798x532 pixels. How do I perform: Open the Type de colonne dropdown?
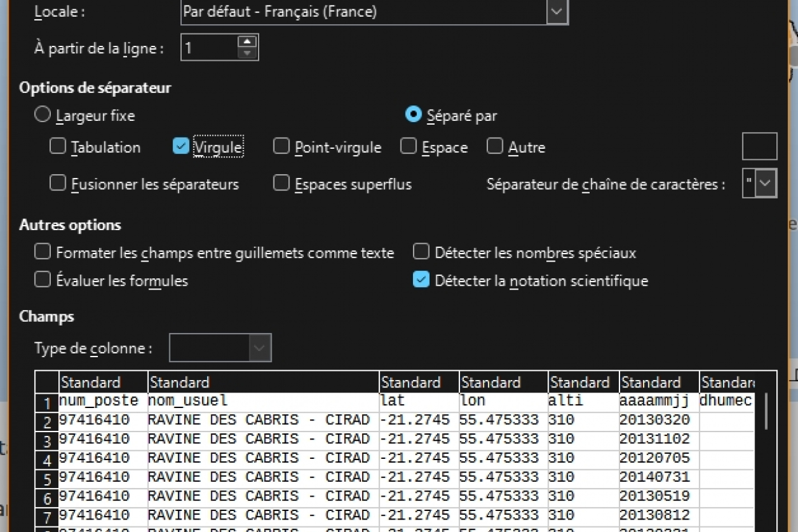260,348
